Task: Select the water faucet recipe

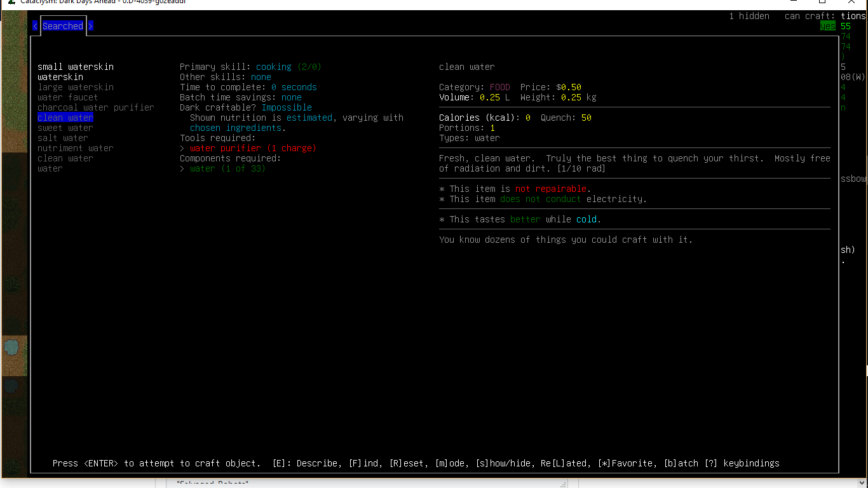Action: 68,97
